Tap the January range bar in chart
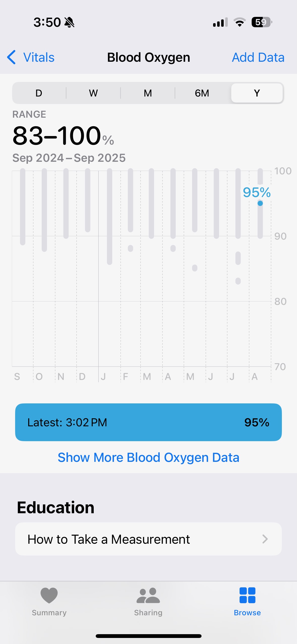The height and width of the screenshot is (644, 297). click(110, 217)
